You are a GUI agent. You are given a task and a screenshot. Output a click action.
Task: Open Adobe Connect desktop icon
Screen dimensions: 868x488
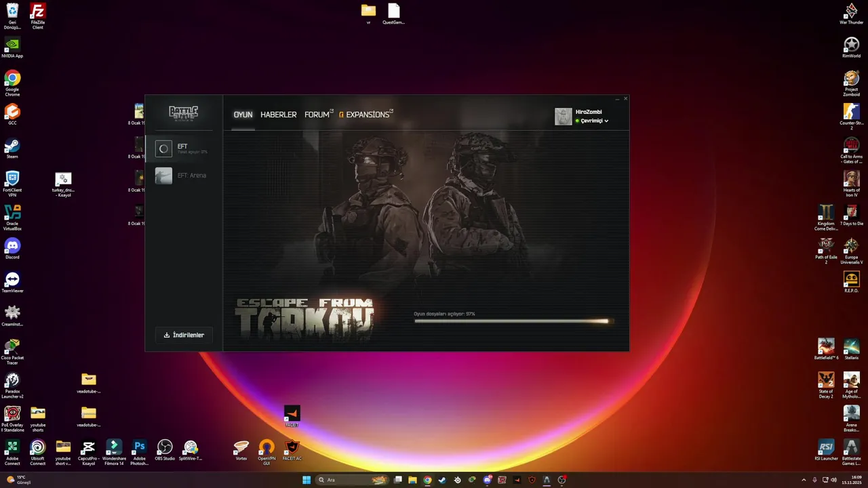[12, 453]
